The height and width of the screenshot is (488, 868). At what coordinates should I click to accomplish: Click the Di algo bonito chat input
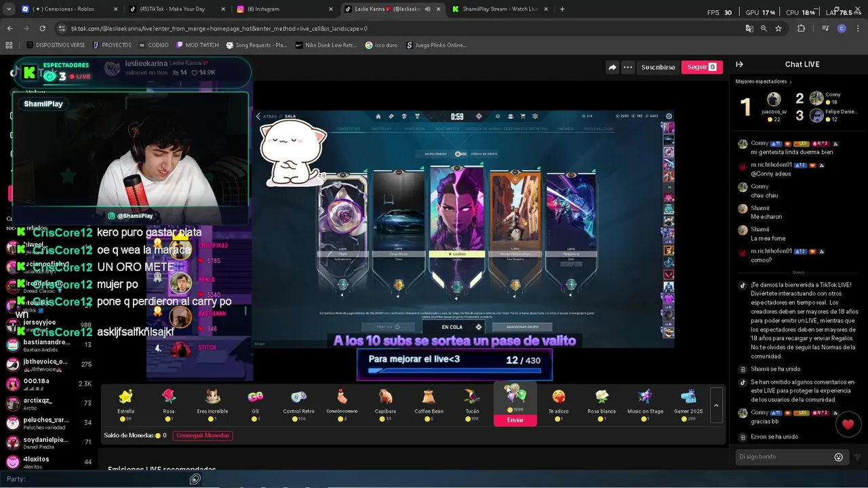click(x=785, y=457)
